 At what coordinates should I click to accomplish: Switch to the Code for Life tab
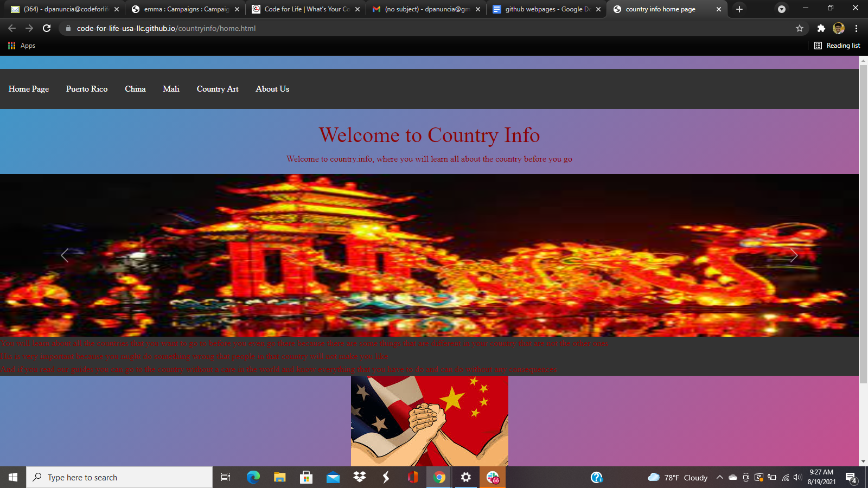click(x=304, y=9)
